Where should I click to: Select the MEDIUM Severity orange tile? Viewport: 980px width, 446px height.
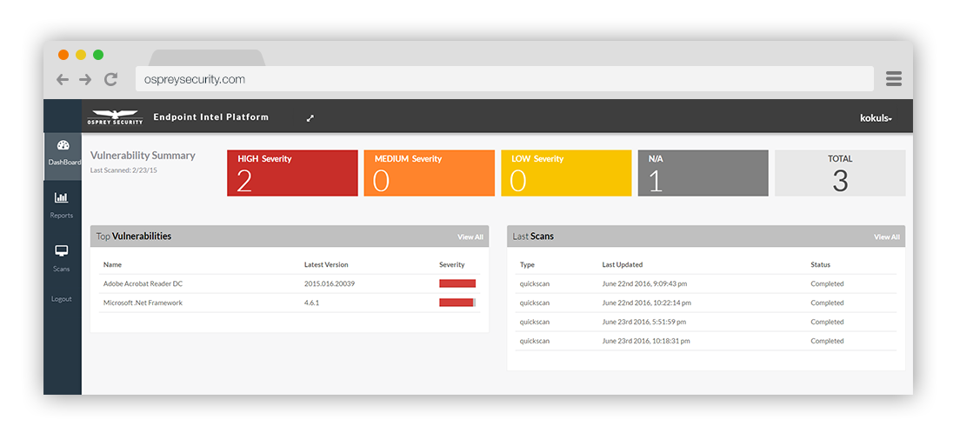[429, 173]
